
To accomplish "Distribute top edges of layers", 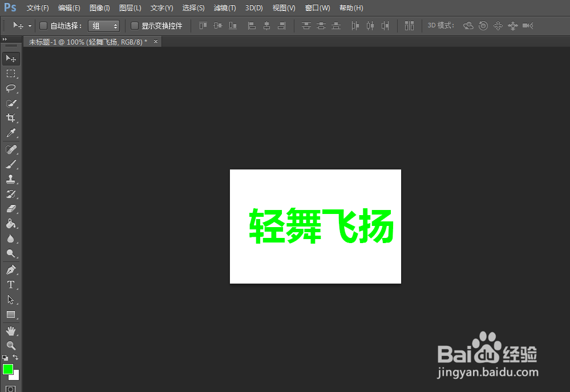I will pos(306,26).
